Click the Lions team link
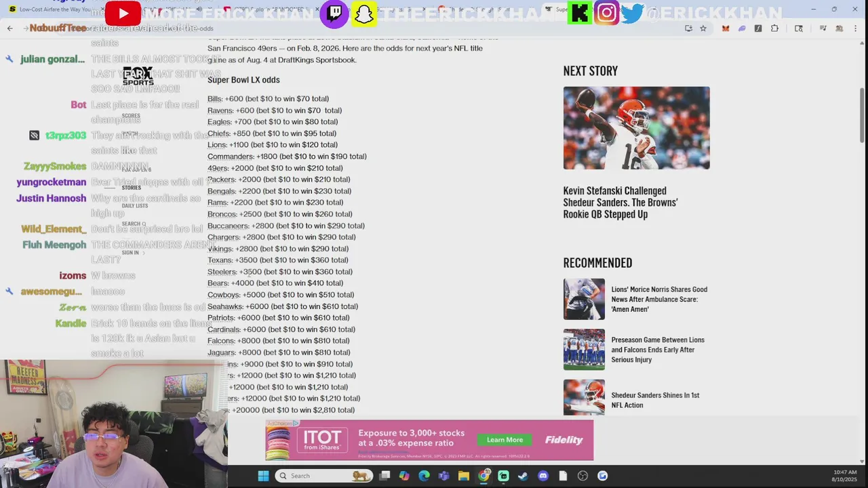The image size is (868, 488). (217, 145)
